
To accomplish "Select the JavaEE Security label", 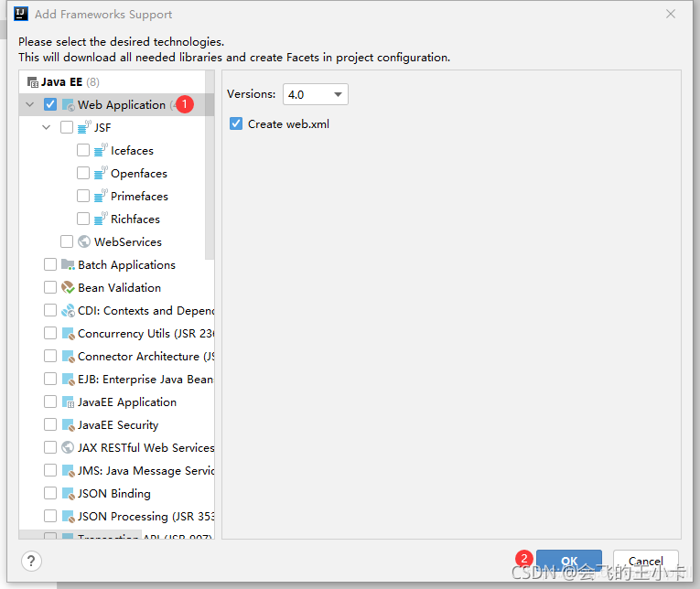I will click(x=118, y=425).
